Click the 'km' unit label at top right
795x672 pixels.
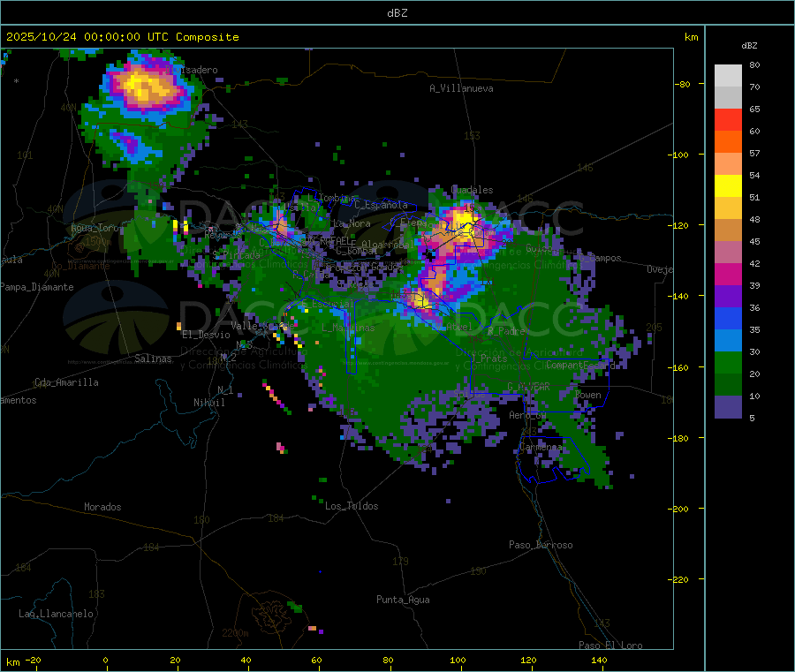pos(691,37)
